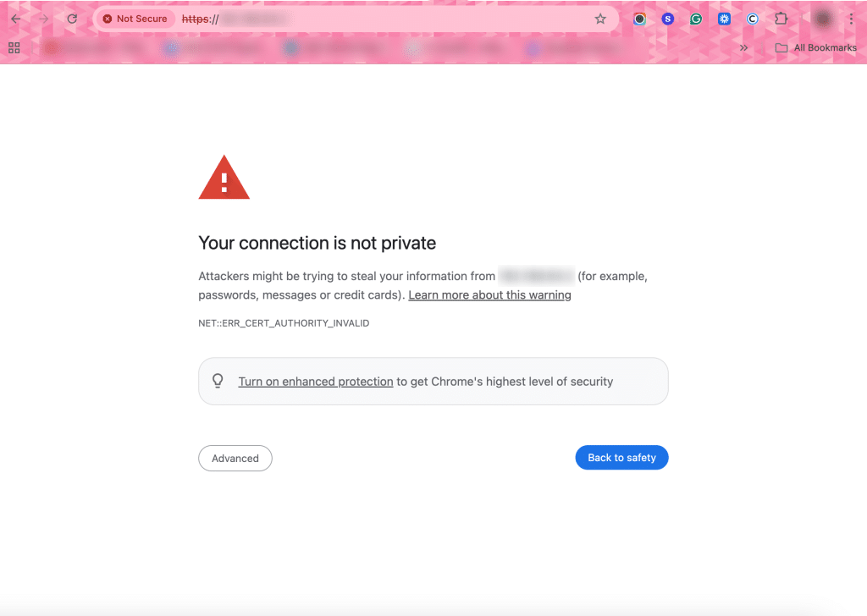Focus the address bar URL field
Screen dimensions: 867x616
point(381,19)
